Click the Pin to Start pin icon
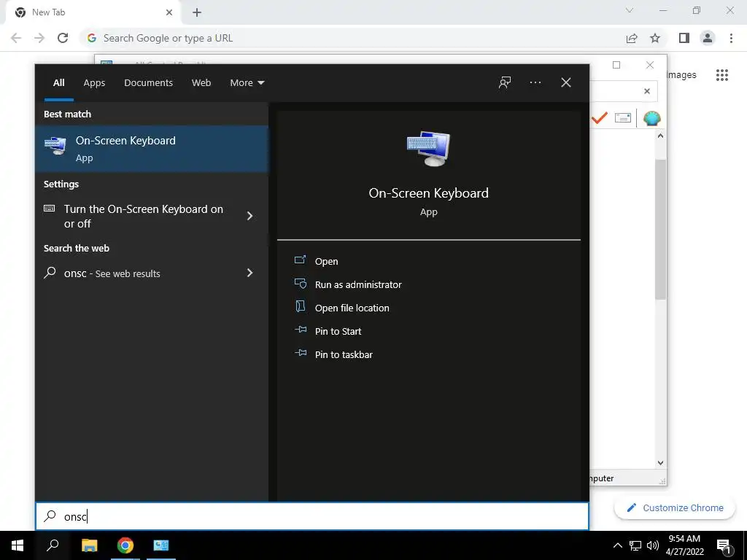 pyautogui.click(x=300, y=330)
